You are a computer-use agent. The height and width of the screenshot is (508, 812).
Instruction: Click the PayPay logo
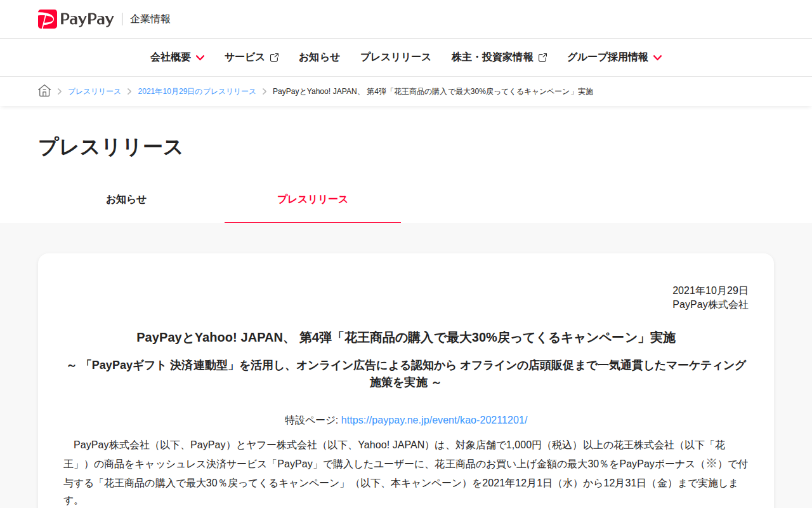76,19
